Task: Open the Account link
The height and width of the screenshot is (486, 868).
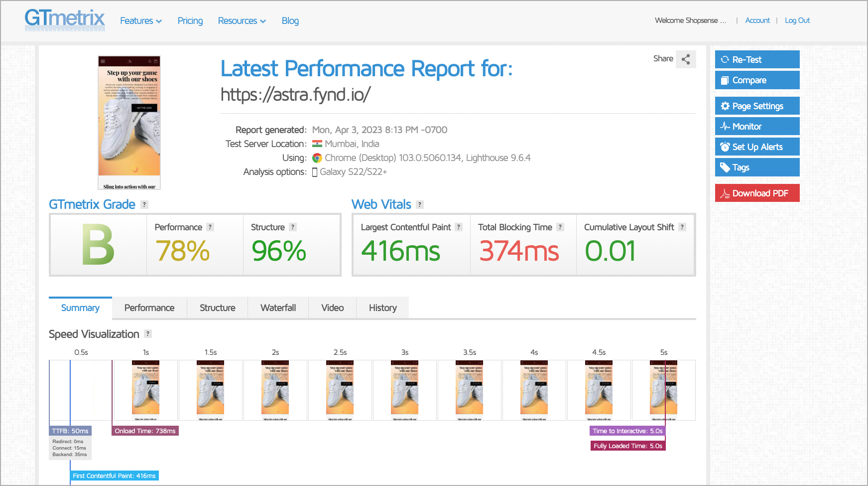Action: pos(757,20)
